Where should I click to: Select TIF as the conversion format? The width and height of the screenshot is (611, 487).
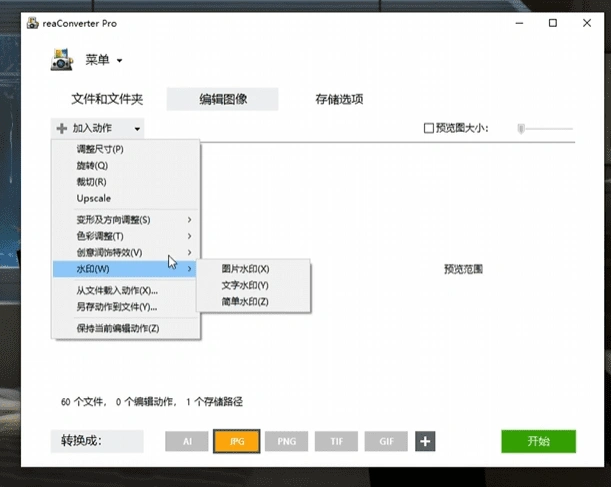click(x=336, y=441)
